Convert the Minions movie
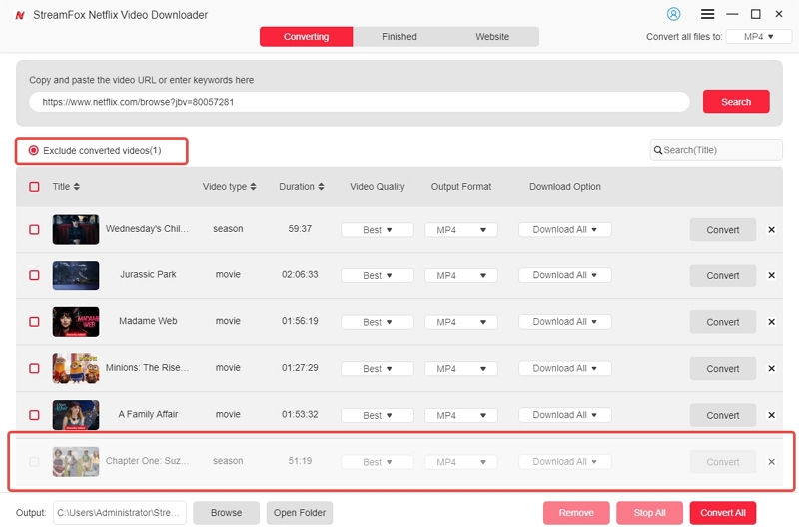Image resolution: width=799 pixels, height=532 pixels. pos(722,368)
